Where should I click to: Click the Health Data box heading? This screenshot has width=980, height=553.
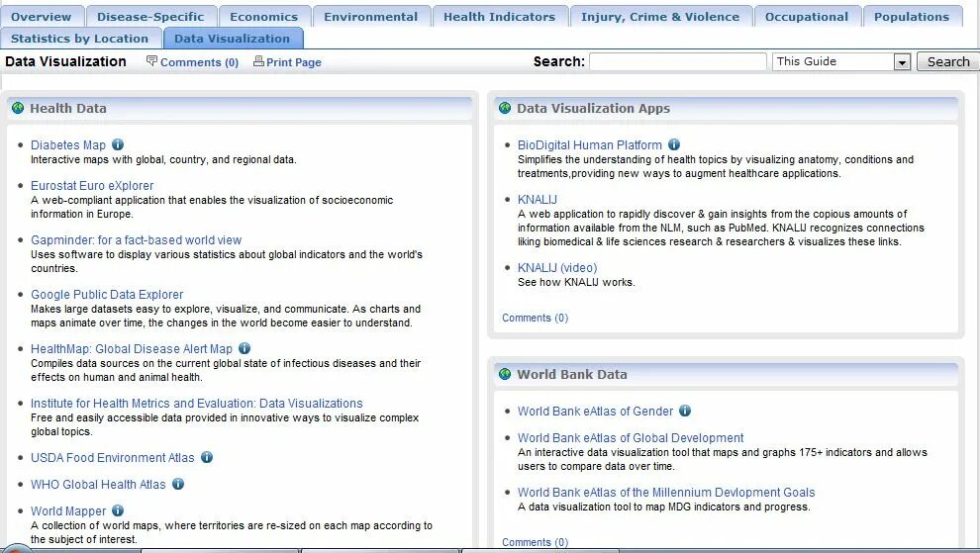pos(68,108)
